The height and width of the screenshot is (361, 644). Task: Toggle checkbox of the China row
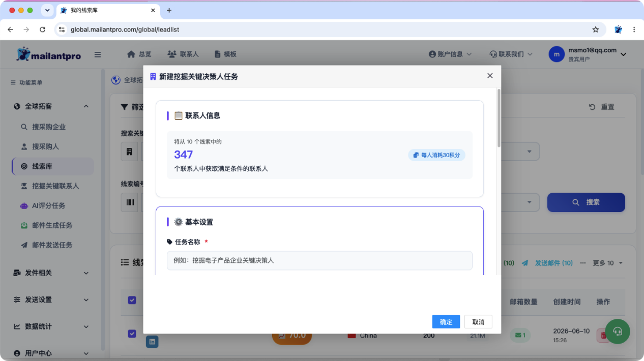pos(132,334)
